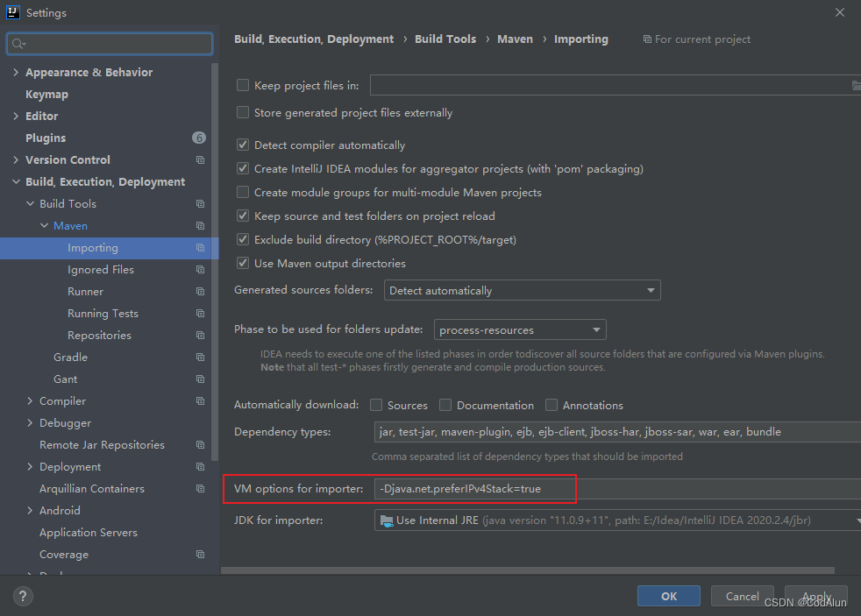Click the project-level icon beside Arquillian Containers
The width and height of the screenshot is (861, 616).
(x=201, y=489)
